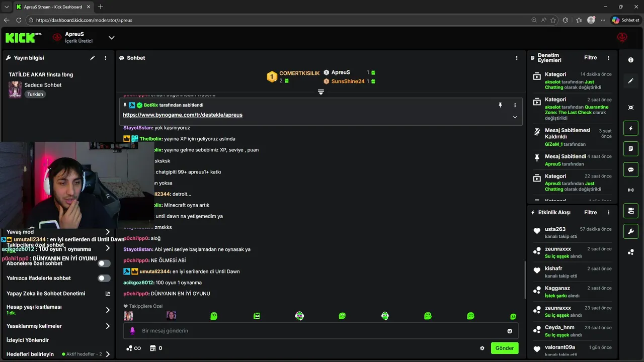Expand the pinned message chevron

coord(515,117)
